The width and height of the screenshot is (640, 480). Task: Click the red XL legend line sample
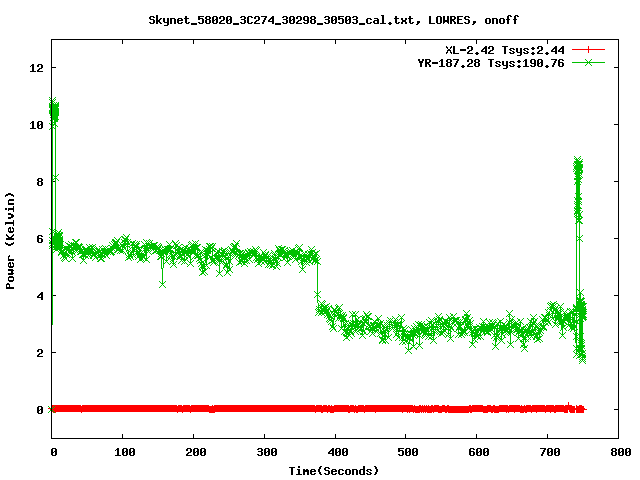point(588,50)
